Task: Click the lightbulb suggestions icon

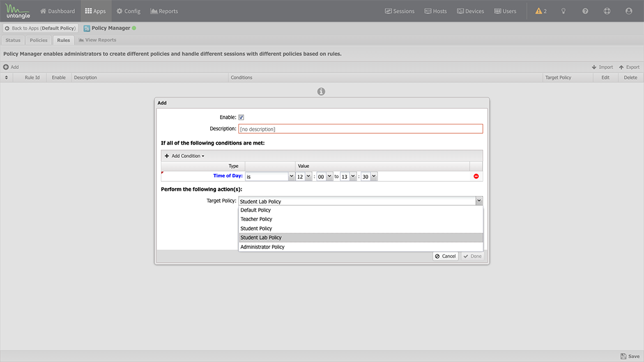Action: tap(563, 11)
